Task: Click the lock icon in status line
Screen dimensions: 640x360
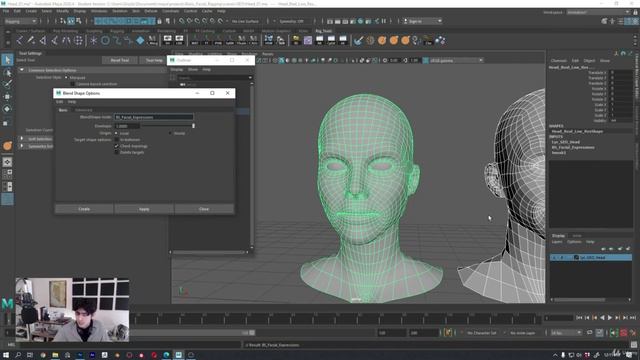Action: 160,21
